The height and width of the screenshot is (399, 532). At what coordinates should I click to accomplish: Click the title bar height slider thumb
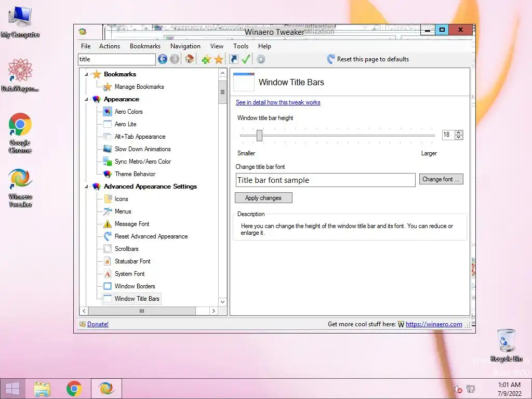260,136
